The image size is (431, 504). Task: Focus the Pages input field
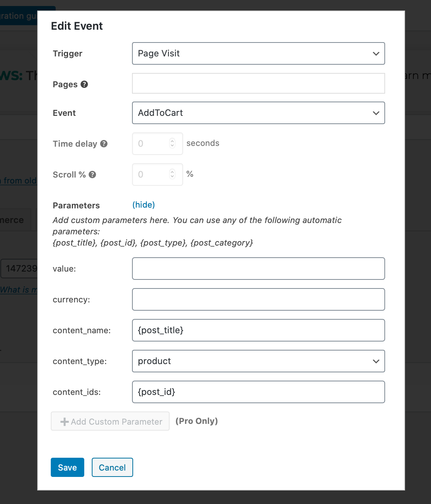[x=258, y=83]
